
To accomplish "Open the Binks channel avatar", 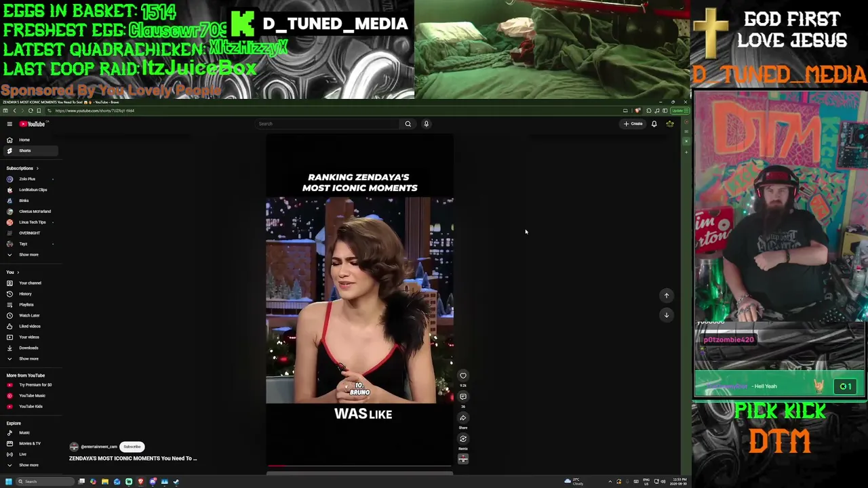I will 9,201.
